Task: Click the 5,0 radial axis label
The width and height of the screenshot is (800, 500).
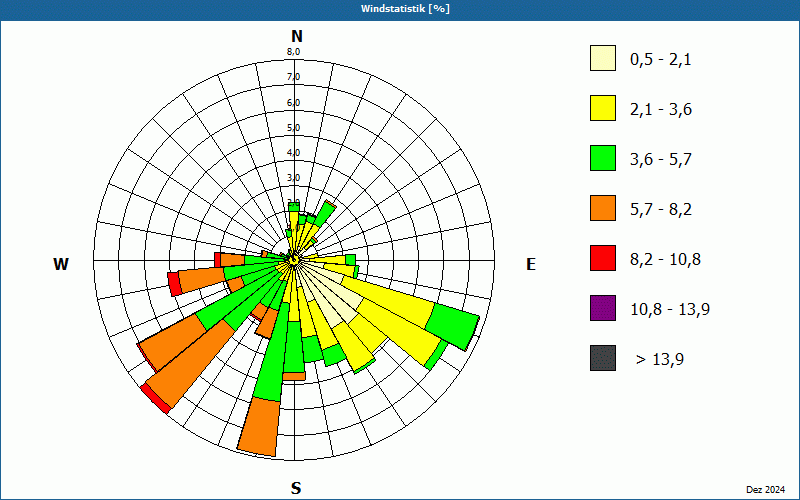Action: [x=293, y=128]
